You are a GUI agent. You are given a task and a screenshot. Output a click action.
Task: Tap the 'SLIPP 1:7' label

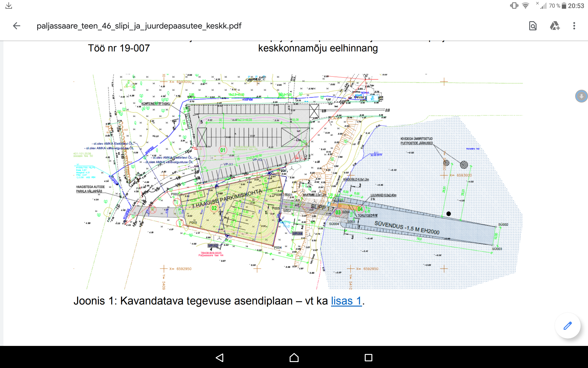click(323, 208)
